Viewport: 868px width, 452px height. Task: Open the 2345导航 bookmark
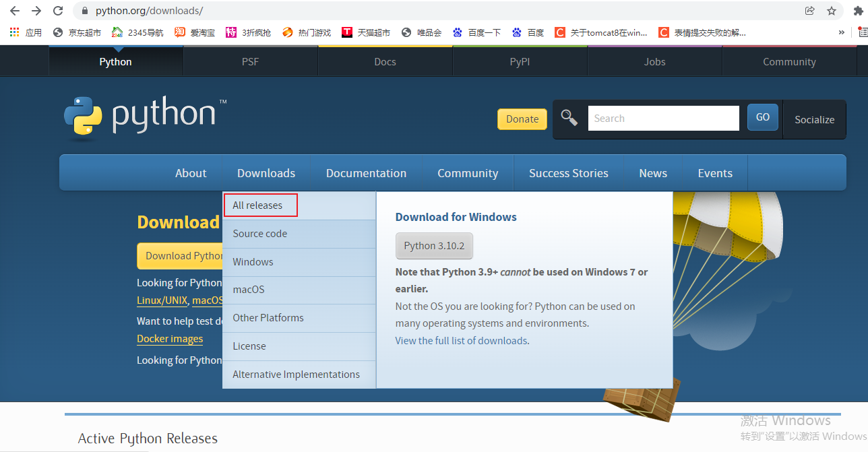click(x=137, y=32)
